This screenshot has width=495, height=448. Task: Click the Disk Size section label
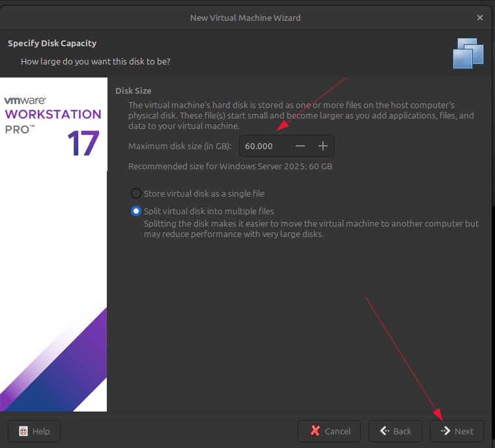click(133, 91)
